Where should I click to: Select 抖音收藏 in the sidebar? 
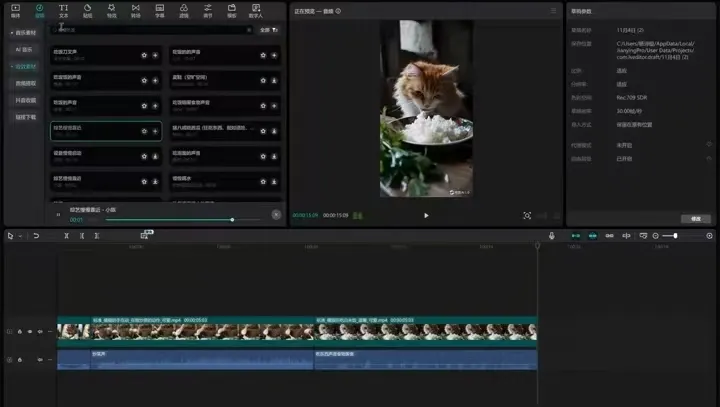click(x=26, y=100)
